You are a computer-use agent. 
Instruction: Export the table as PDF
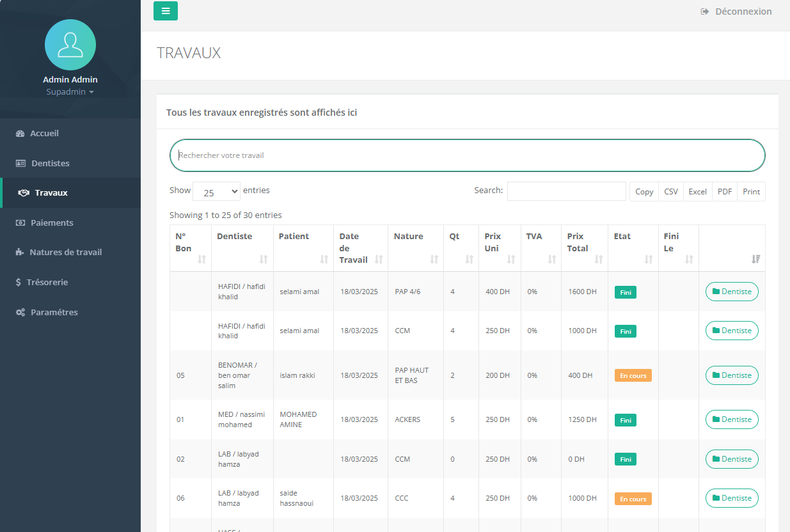pyautogui.click(x=724, y=192)
